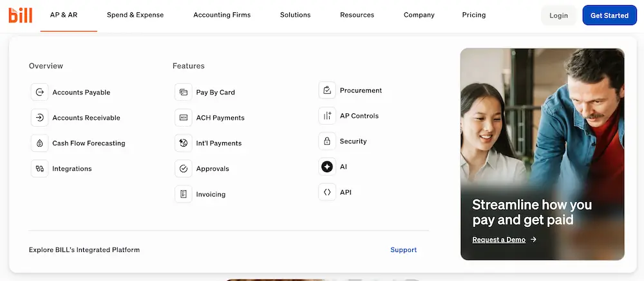Open the Integrations link
The image size is (644, 281).
pyautogui.click(x=72, y=168)
